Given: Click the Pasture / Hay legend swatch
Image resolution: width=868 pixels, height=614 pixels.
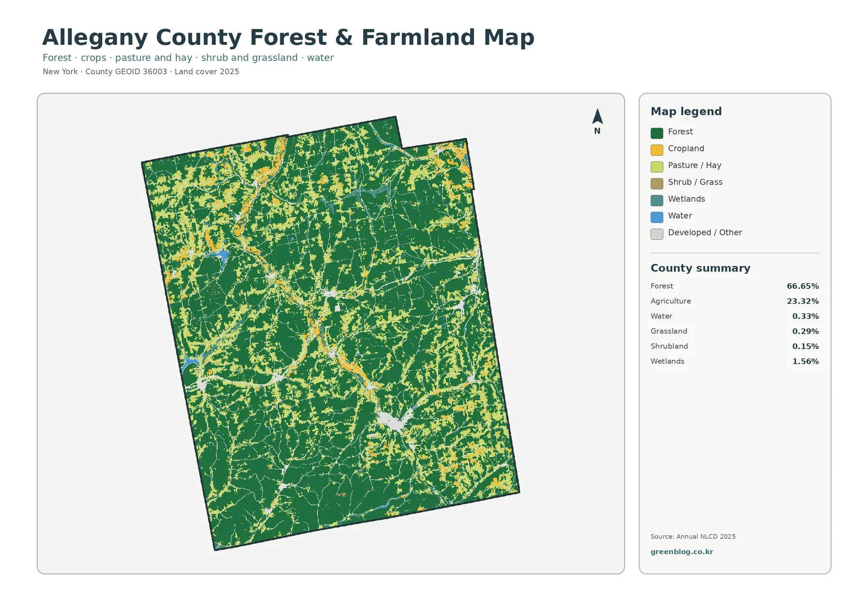Looking at the screenshot, I should [x=657, y=167].
